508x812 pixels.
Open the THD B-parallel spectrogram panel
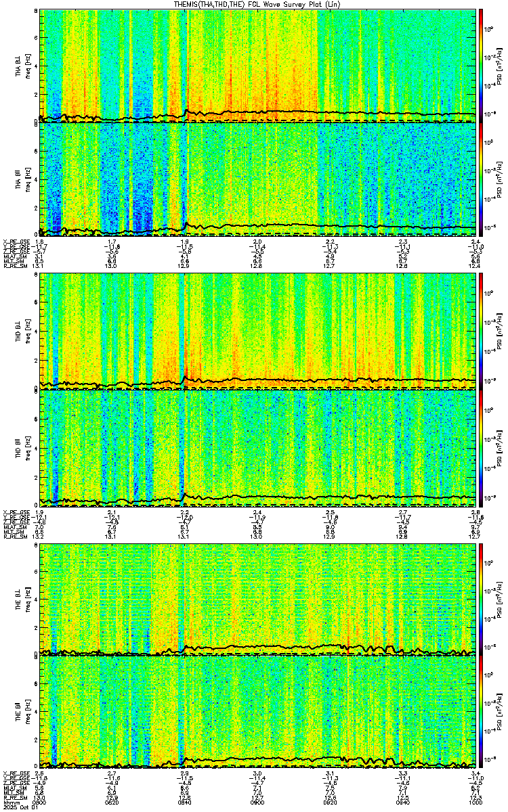257,448
